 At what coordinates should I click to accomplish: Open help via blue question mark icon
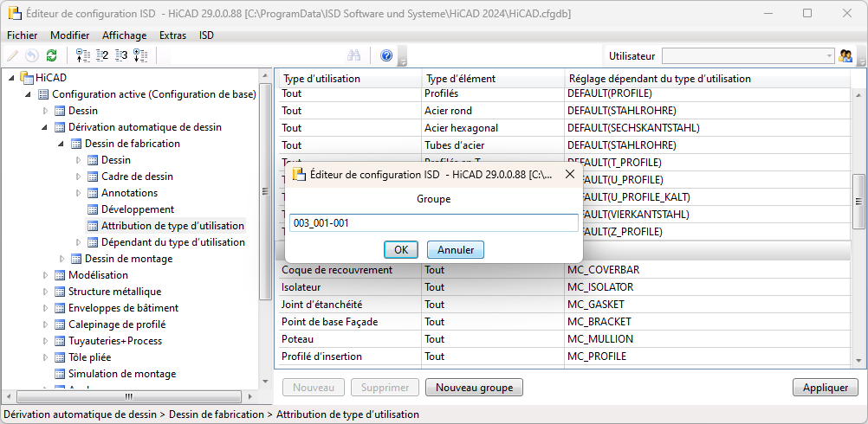386,55
